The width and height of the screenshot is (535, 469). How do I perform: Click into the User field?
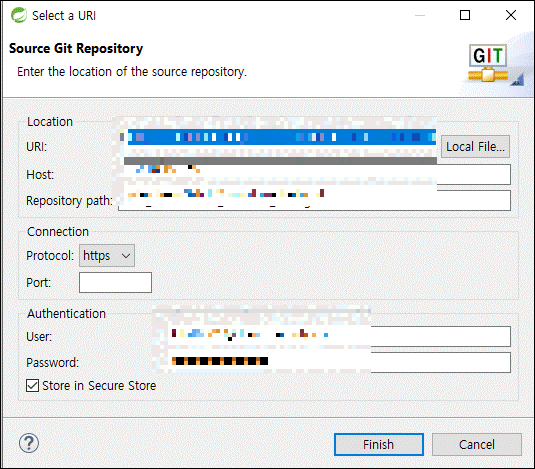(x=331, y=336)
